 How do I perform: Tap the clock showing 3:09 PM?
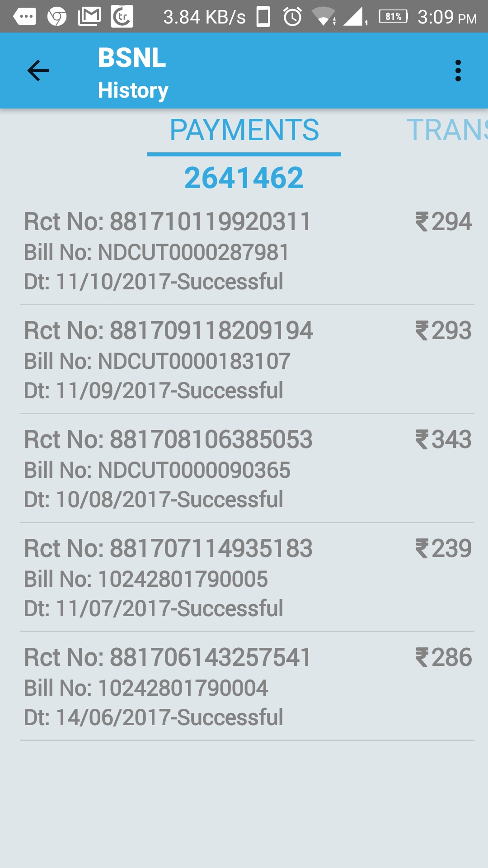(x=447, y=17)
